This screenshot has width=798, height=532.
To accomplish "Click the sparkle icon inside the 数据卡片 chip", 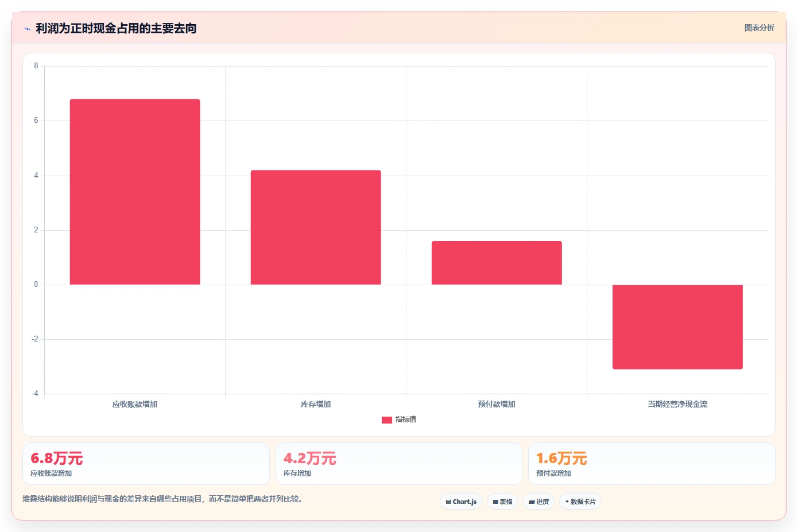I will tap(567, 502).
